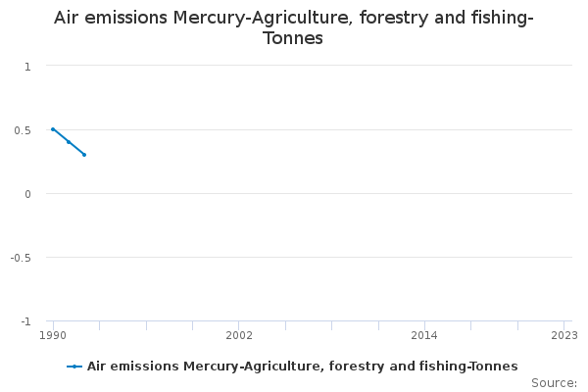Select the -1 y-axis label
This screenshot has width=588, height=392.
[26, 321]
